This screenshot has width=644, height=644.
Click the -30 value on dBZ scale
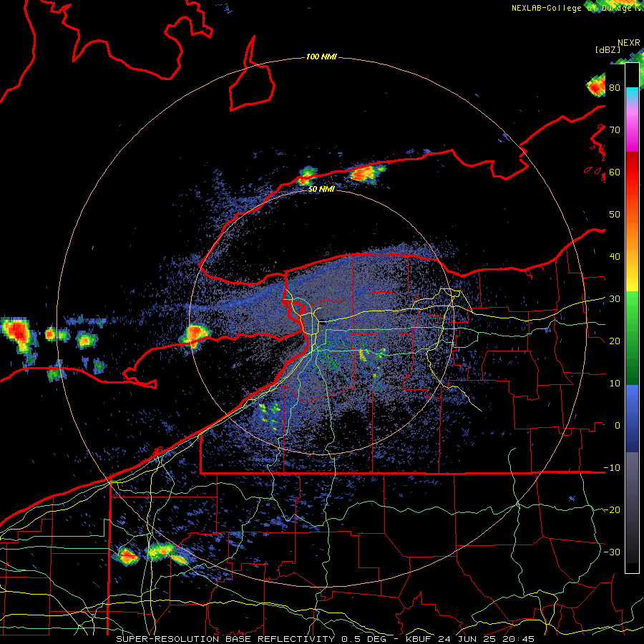tap(612, 552)
